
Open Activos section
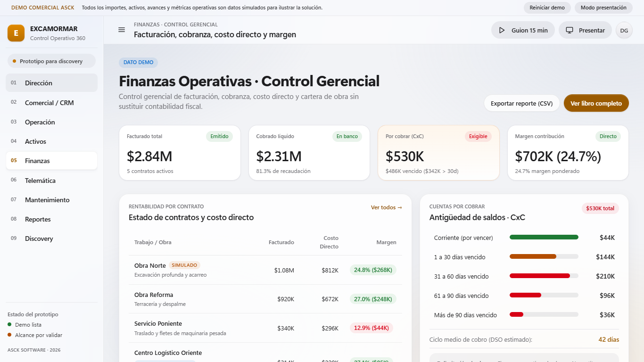pyautogui.click(x=51, y=141)
